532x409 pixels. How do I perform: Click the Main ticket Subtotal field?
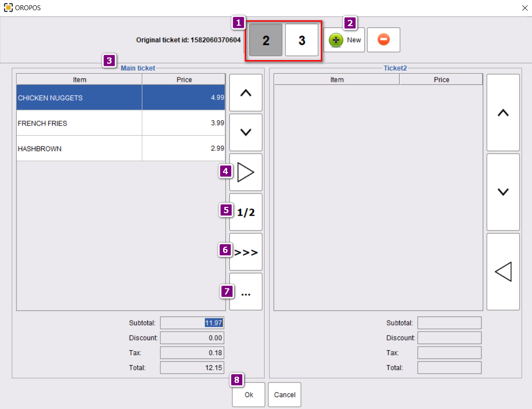[192, 323]
